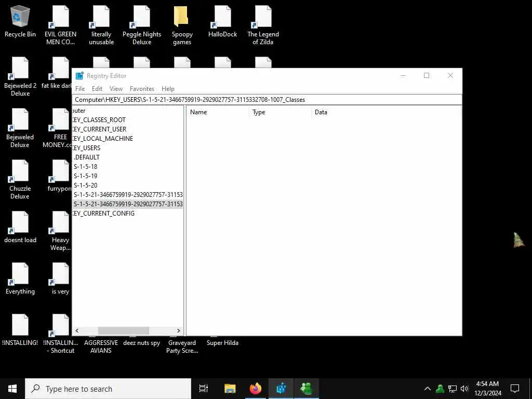Open the File menu in Registry Editor
This screenshot has width=532, height=399.
point(80,88)
